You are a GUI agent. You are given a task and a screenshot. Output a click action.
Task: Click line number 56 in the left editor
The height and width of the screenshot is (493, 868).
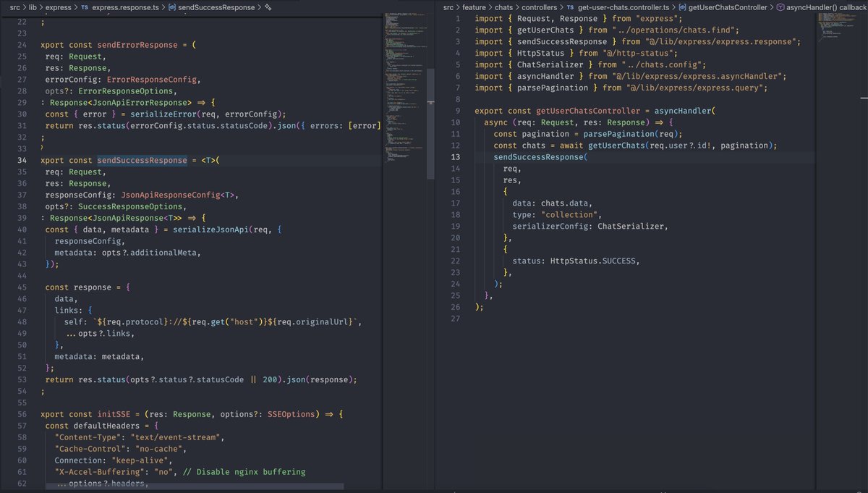point(22,414)
